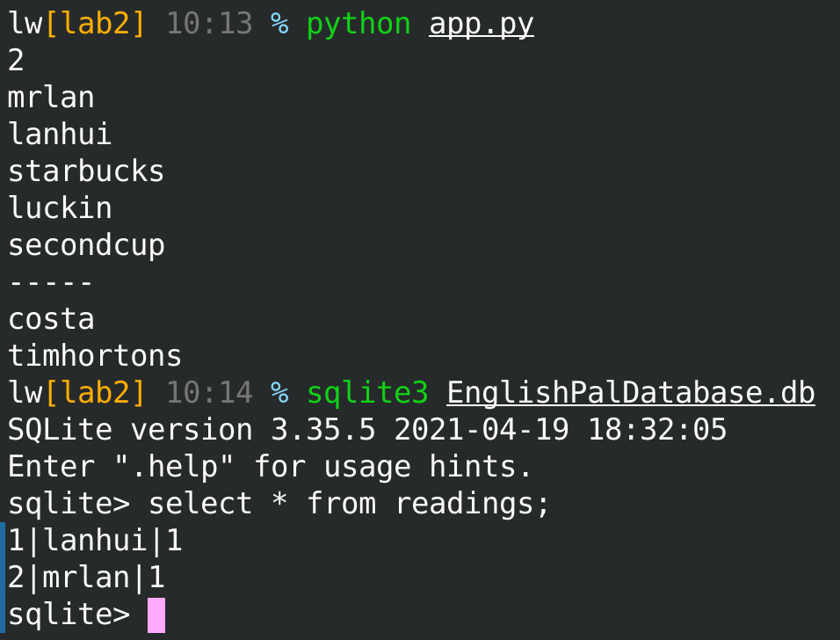840x640 pixels.
Task: Click the final empty 'sqlite>' prompt text
Action: click(69, 615)
